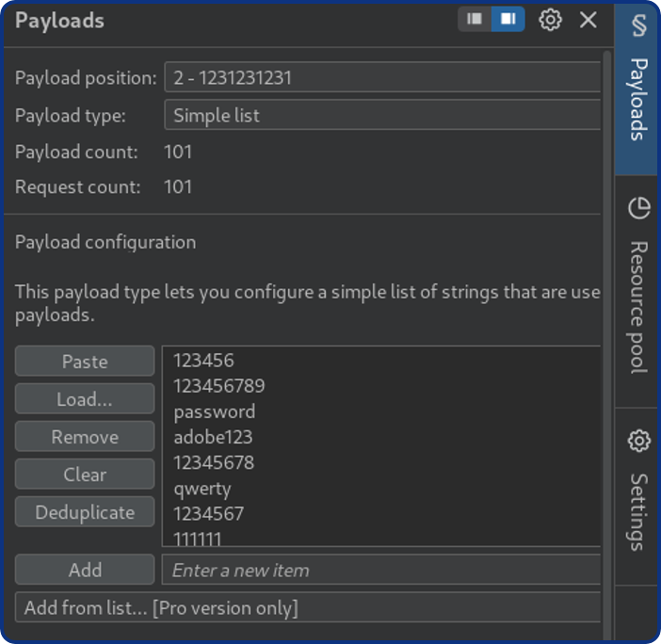Select payload 123456789 in list

[x=381, y=386]
